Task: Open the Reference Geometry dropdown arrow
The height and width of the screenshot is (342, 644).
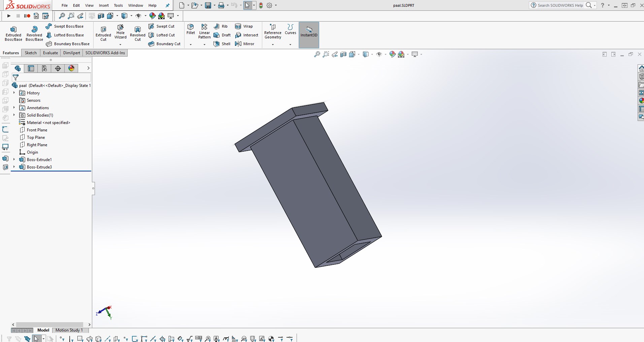Action: [x=273, y=44]
